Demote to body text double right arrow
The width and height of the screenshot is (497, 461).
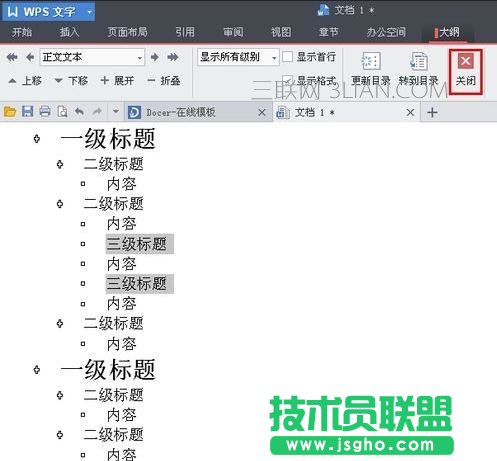pyautogui.click(x=173, y=57)
